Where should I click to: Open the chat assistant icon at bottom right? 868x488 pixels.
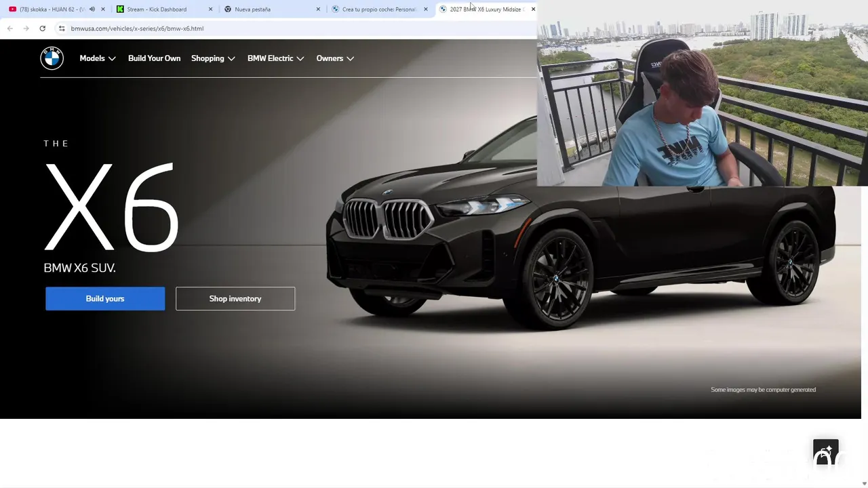tap(826, 453)
